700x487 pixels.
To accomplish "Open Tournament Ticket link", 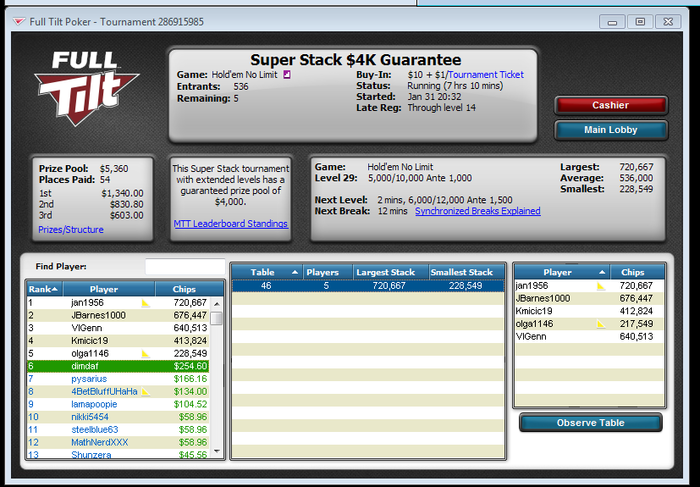I will point(486,75).
